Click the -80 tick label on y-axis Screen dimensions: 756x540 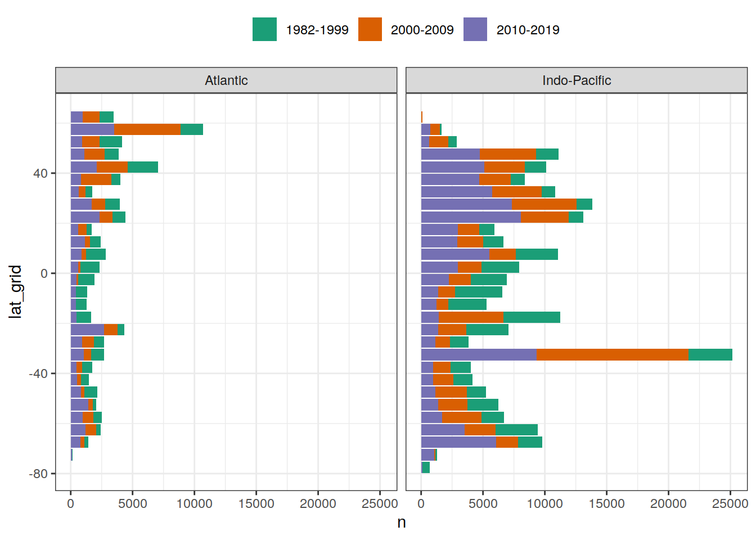pos(38,474)
